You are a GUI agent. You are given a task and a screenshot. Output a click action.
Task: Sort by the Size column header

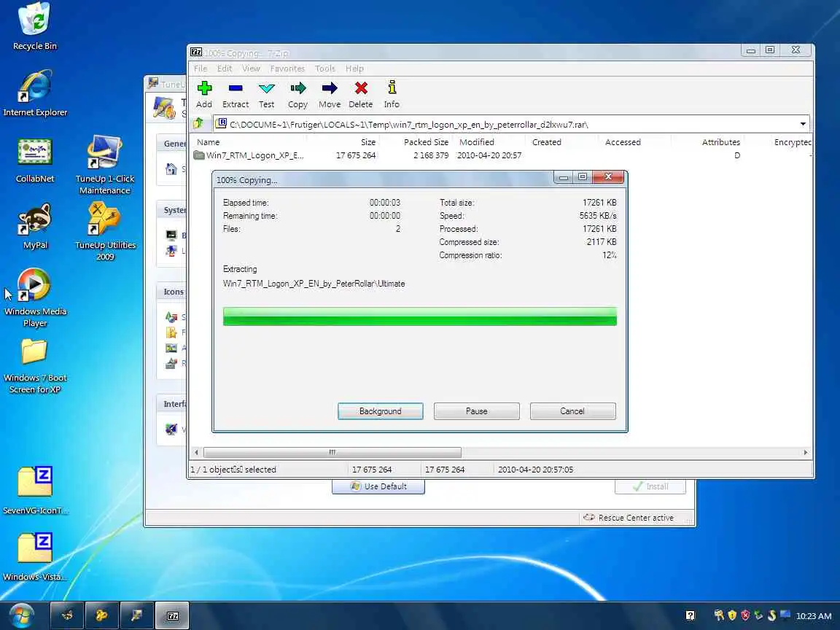tap(368, 142)
